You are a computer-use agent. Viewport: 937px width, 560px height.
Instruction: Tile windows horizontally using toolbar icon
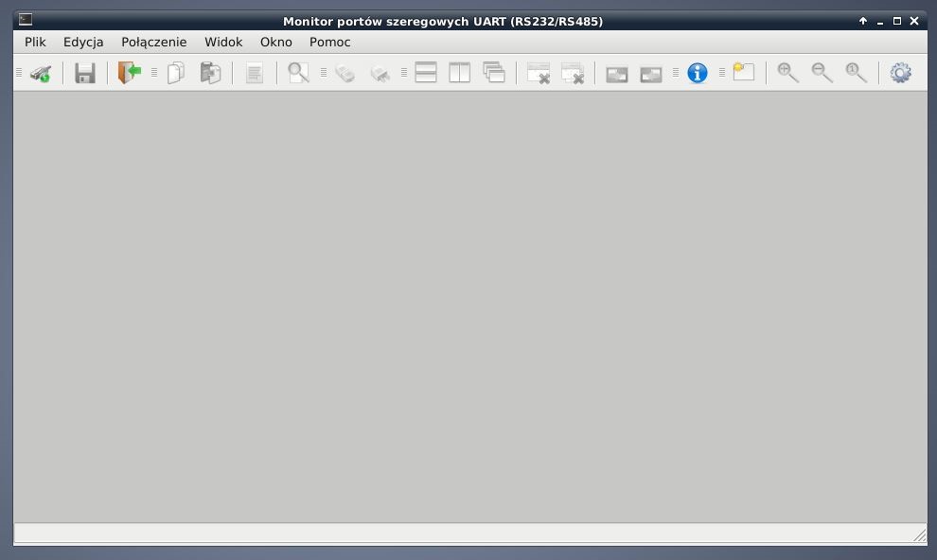(x=426, y=73)
